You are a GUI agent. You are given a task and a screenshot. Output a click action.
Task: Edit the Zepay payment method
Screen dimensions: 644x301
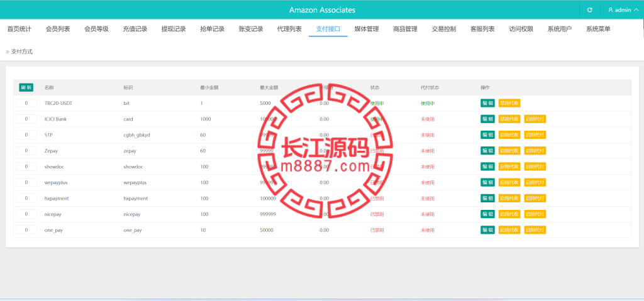click(487, 151)
